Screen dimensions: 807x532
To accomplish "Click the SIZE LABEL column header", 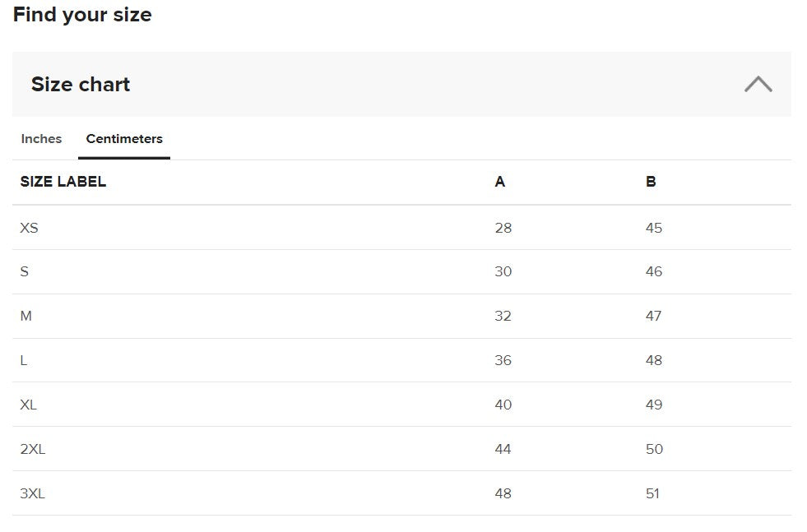I will (63, 182).
